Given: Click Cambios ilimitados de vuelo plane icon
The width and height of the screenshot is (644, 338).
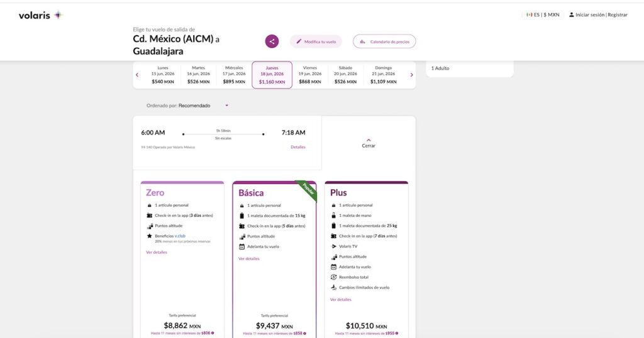Looking at the screenshot, I should coord(333,287).
